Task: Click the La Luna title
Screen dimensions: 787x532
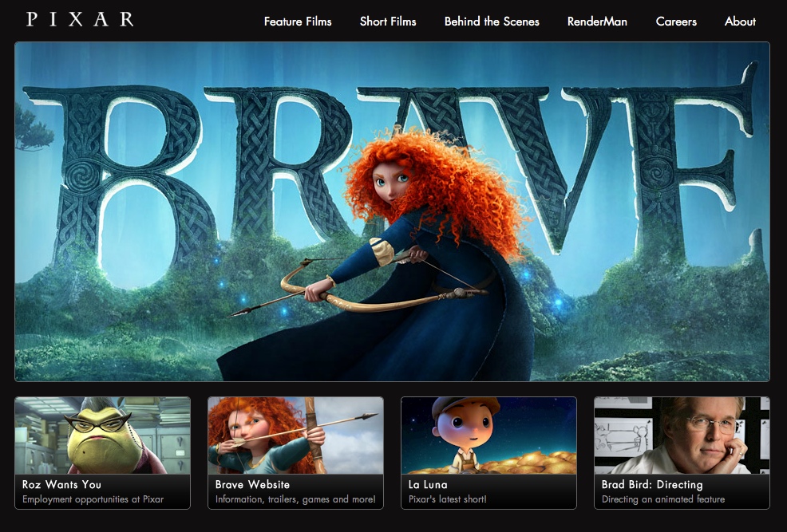Action: tap(428, 484)
